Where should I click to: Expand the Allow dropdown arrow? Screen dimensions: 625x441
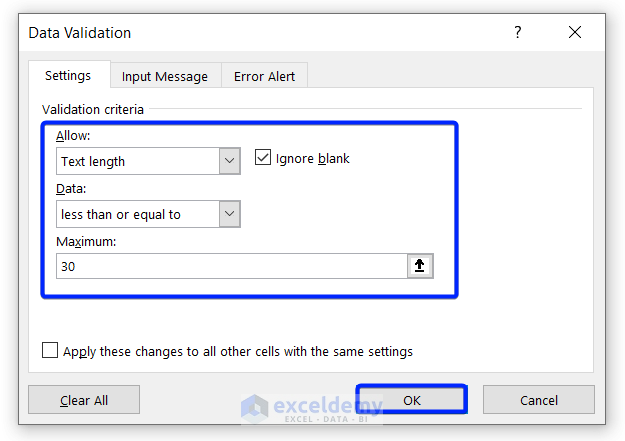point(230,161)
